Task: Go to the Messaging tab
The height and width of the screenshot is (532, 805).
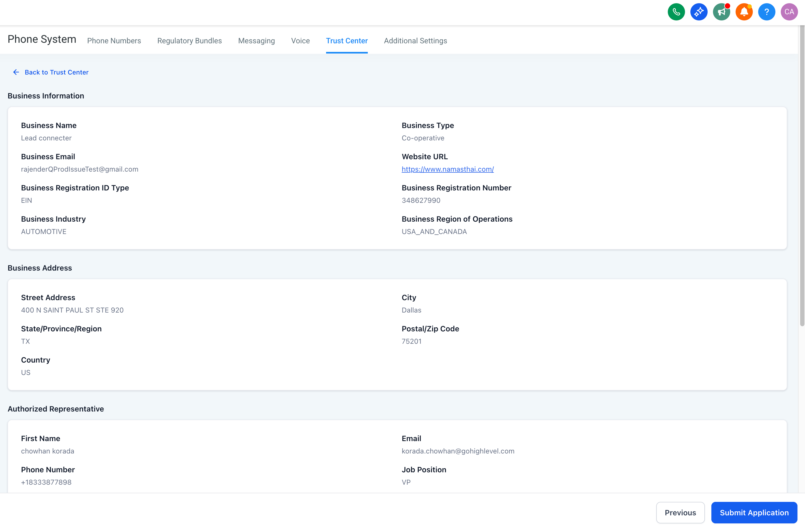Action: point(256,41)
